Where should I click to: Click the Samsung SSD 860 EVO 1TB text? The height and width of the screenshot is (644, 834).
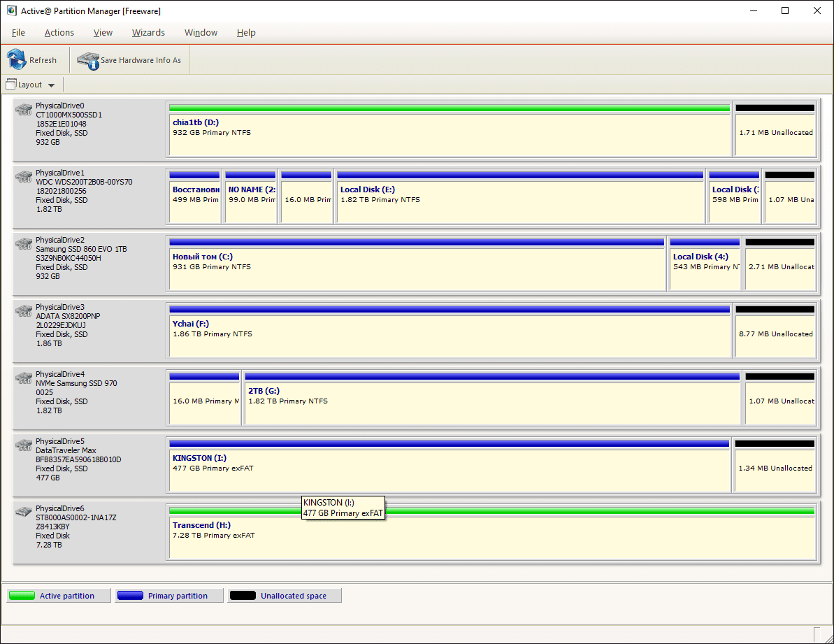click(81, 249)
